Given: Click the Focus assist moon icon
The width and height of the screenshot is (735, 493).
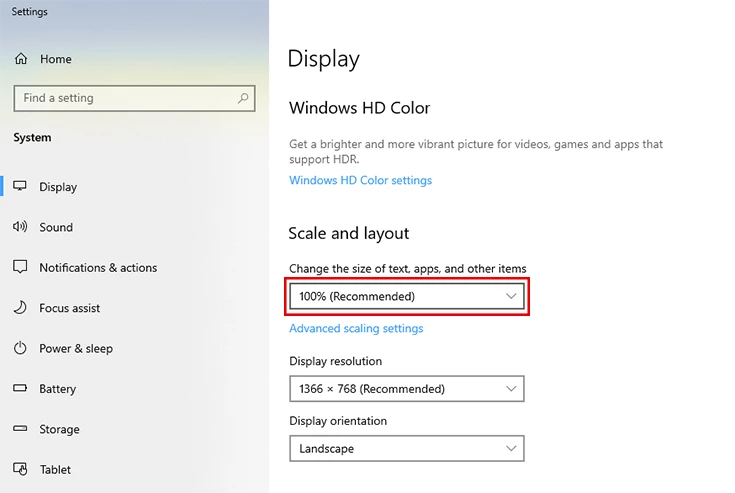Looking at the screenshot, I should [20, 308].
